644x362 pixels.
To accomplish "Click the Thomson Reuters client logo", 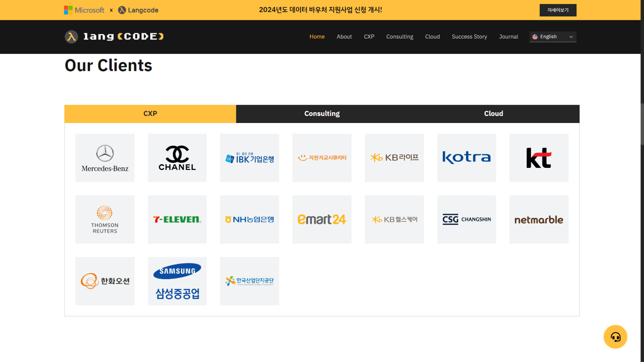I will click(x=105, y=219).
